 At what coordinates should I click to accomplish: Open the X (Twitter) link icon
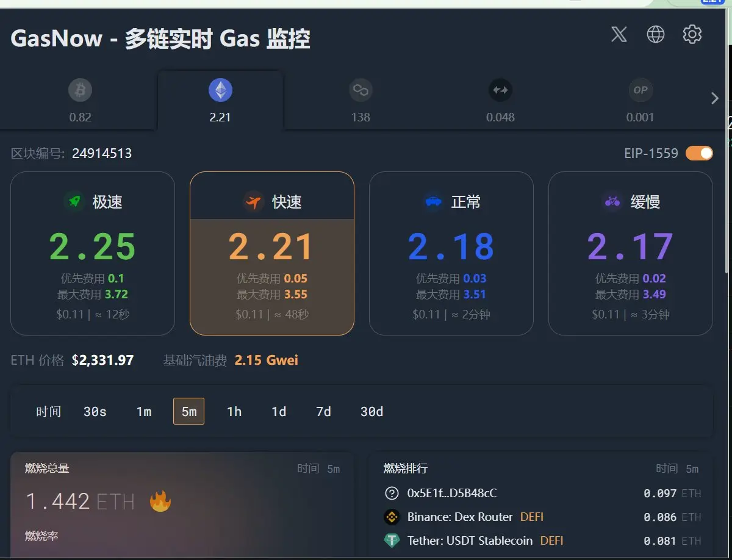point(619,34)
